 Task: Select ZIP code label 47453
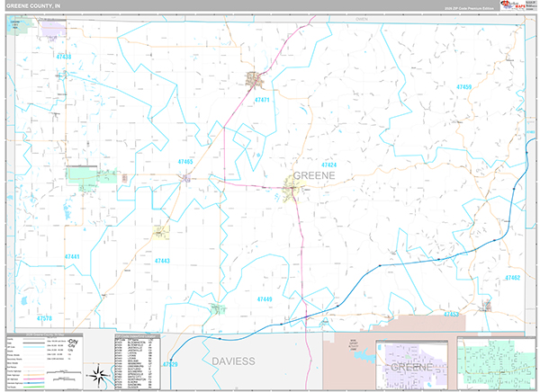[x=451, y=314]
